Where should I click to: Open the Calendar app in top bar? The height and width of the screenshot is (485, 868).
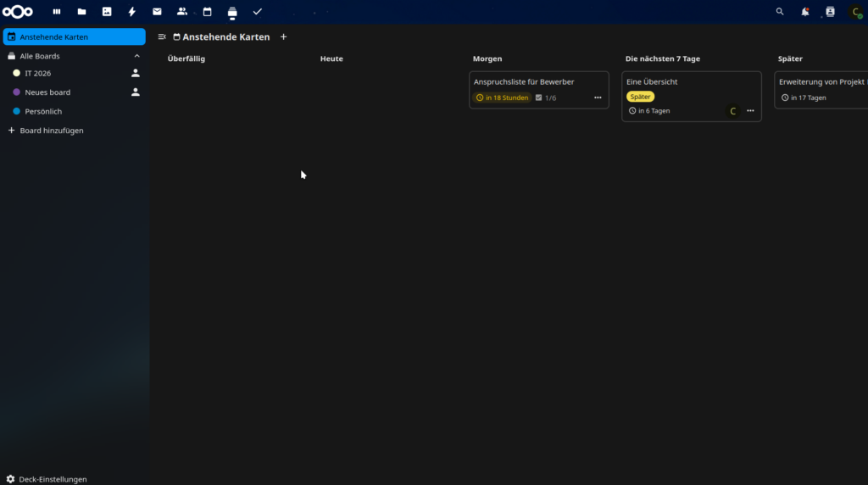click(x=207, y=12)
